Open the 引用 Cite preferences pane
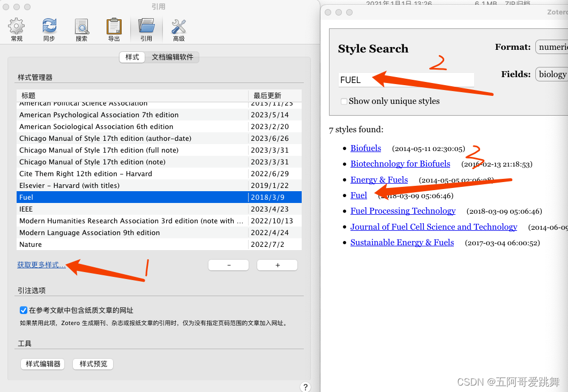The height and width of the screenshot is (392, 568). click(x=146, y=29)
